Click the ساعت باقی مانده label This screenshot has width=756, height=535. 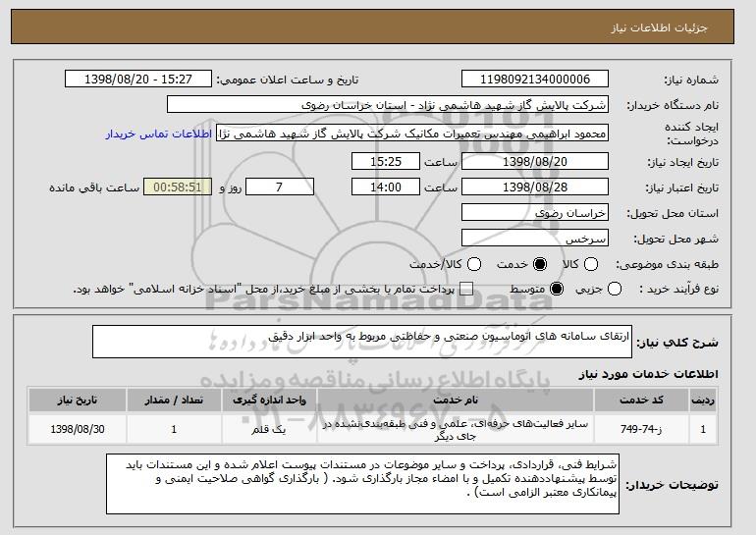click(94, 187)
